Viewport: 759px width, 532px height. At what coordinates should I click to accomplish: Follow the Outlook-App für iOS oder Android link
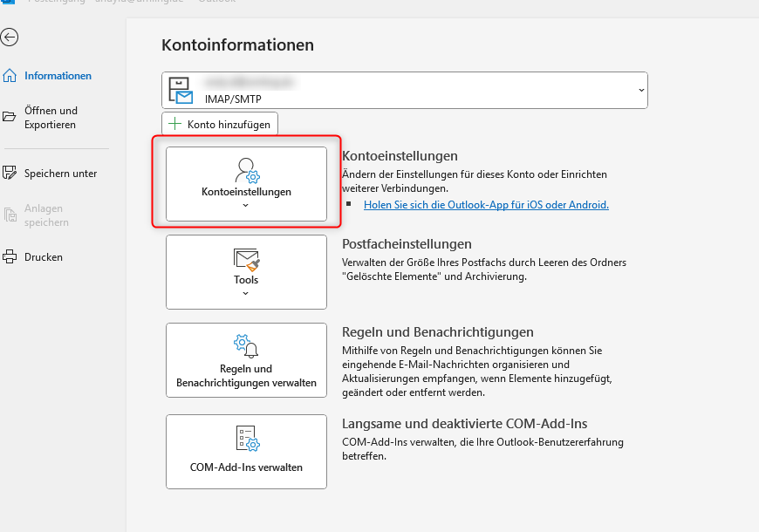(x=486, y=205)
